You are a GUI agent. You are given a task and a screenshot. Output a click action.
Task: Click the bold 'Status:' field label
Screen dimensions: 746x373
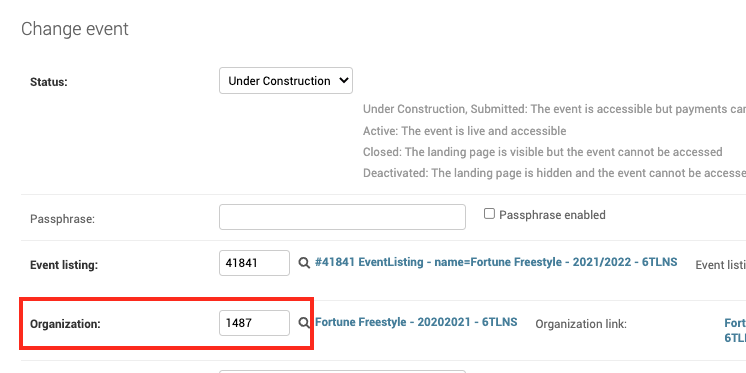pyautogui.click(x=49, y=82)
